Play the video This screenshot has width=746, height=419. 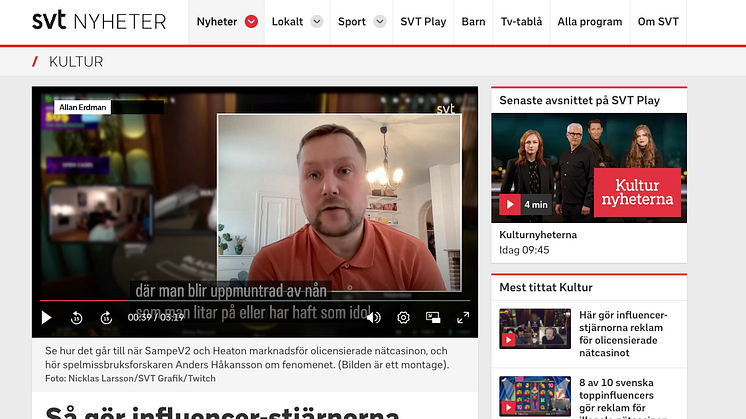coord(46,318)
